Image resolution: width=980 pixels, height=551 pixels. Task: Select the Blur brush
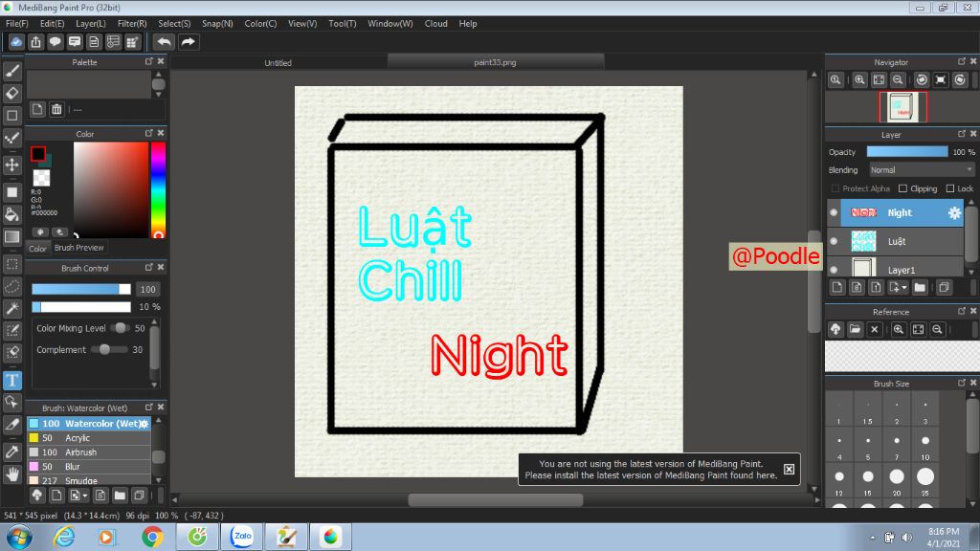click(88, 467)
